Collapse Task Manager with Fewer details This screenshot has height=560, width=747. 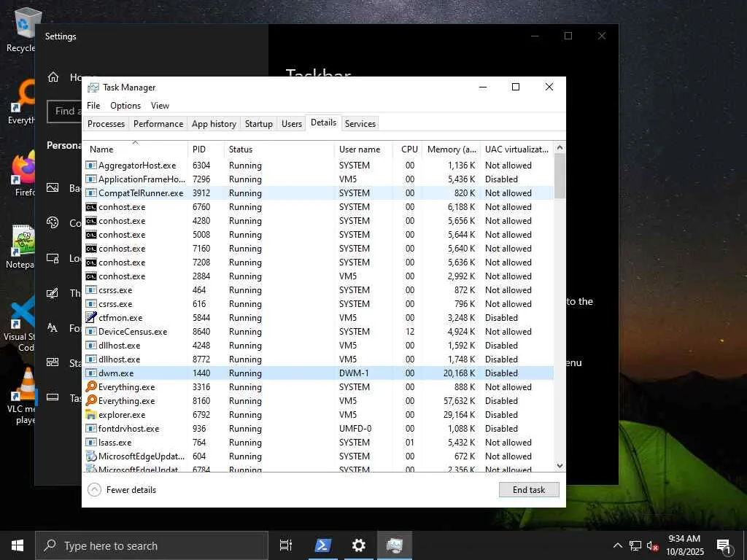pos(123,490)
